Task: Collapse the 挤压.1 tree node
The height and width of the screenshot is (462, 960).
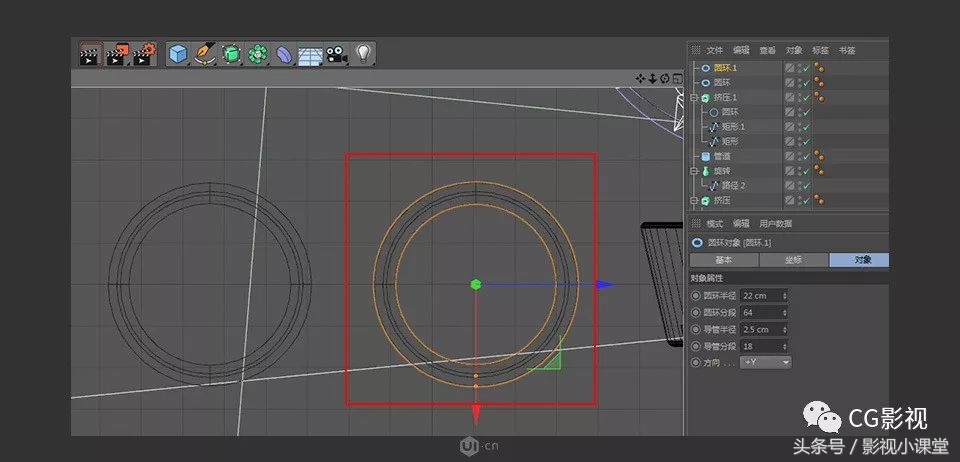Action: [694, 97]
